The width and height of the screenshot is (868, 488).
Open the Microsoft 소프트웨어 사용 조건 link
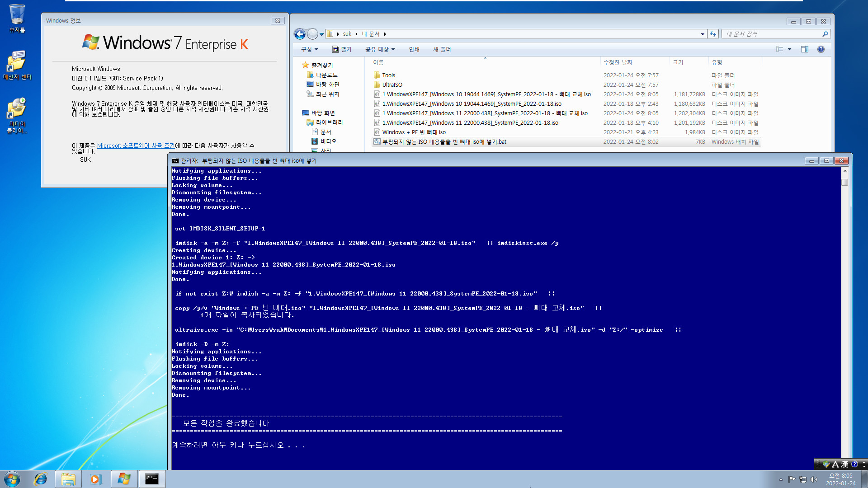click(x=136, y=146)
